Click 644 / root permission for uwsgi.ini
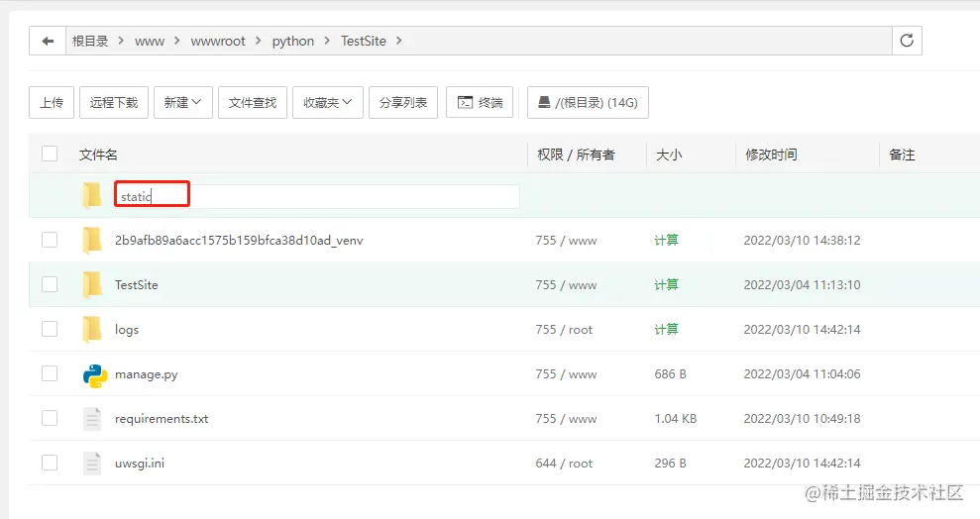Viewport: 980px width, 519px height. 564,464
